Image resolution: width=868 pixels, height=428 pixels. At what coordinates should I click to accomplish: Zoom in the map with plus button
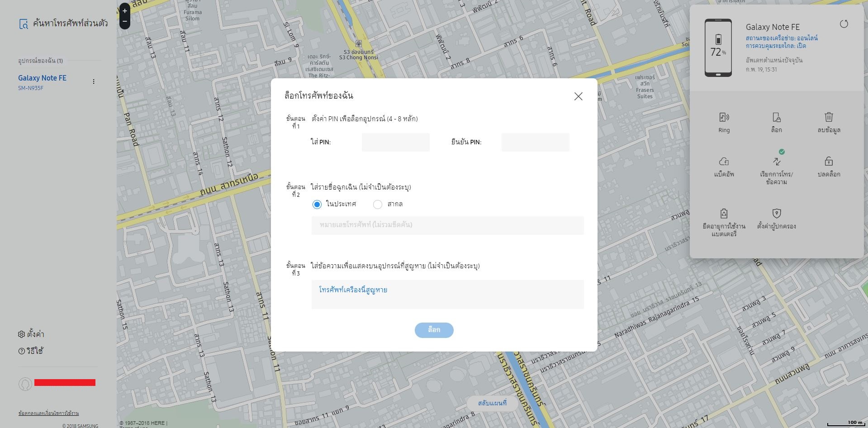pyautogui.click(x=125, y=11)
